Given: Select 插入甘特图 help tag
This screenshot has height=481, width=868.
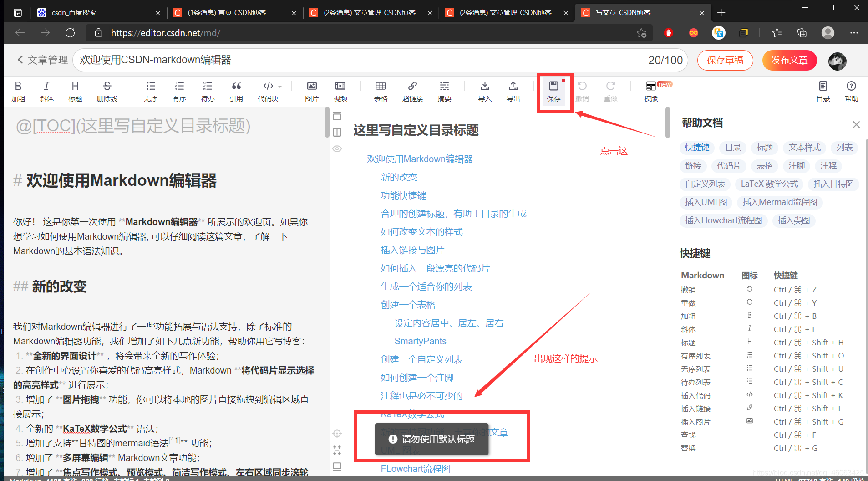Looking at the screenshot, I should 833,184.
